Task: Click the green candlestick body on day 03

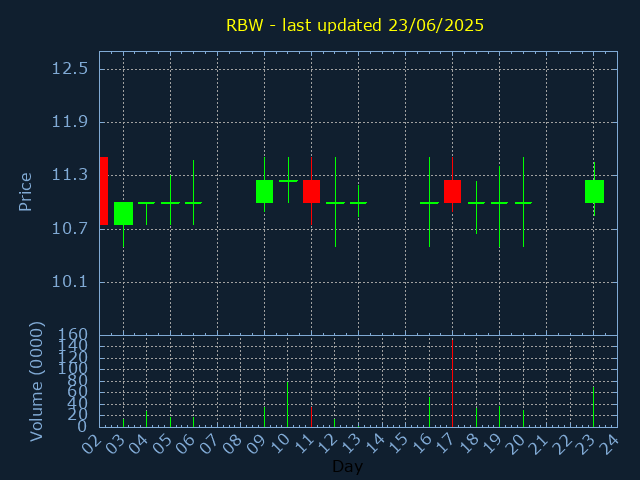Action: click(x=123, y=213)
